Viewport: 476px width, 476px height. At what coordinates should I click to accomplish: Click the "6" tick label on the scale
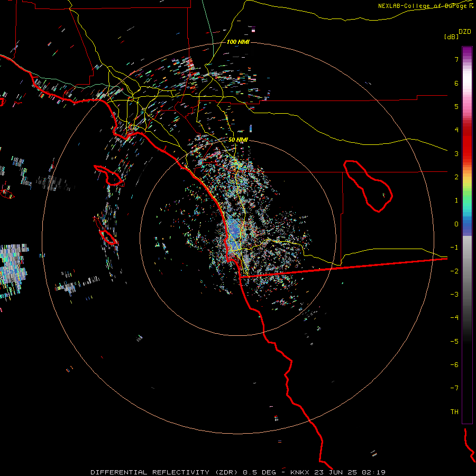pos(456,83)
